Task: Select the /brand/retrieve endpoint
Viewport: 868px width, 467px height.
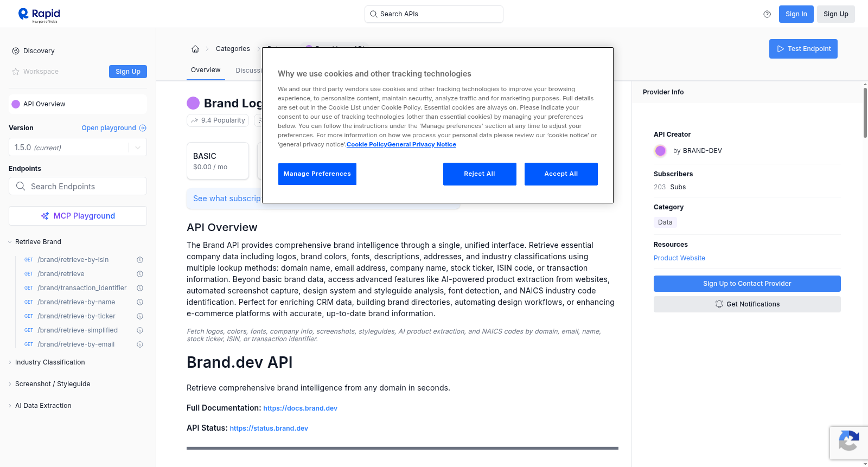Action: [61, 274]
